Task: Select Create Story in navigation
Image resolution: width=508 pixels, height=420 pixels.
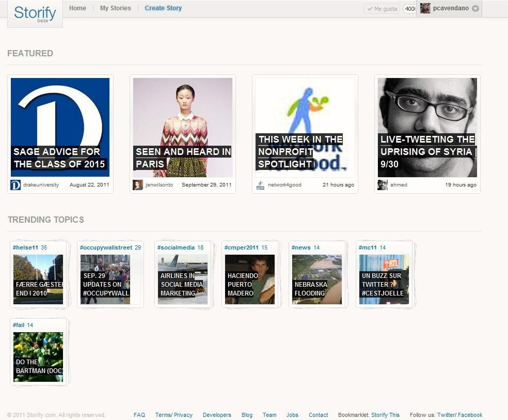Action: click(x=163, y=8)
